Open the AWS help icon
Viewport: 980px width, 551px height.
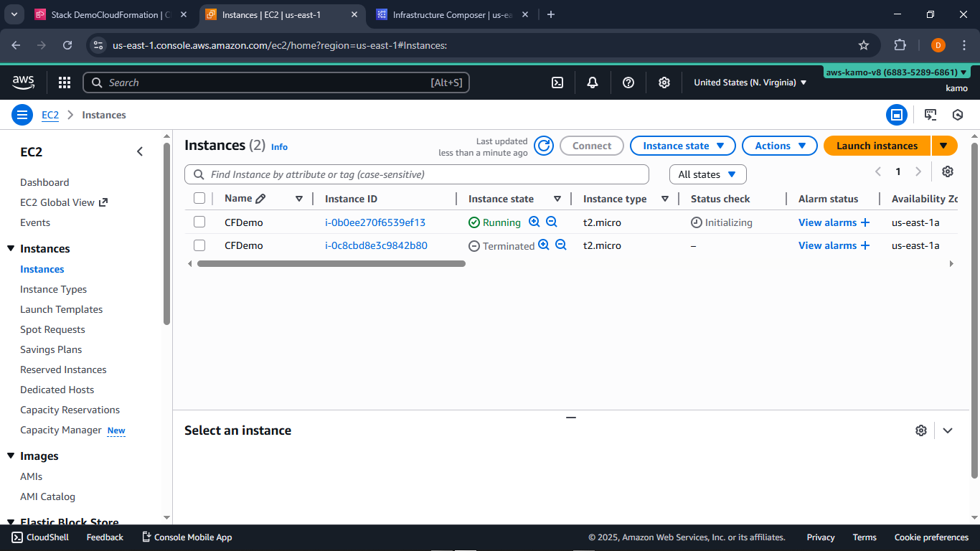pyautogui.click(x=628, y=83)
